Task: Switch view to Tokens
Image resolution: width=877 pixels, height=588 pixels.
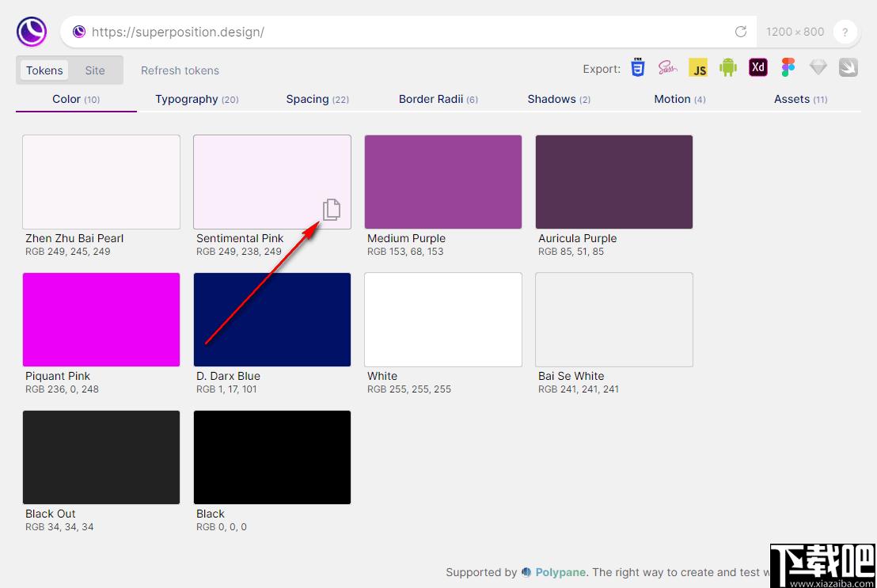Action: coord(44,70)
